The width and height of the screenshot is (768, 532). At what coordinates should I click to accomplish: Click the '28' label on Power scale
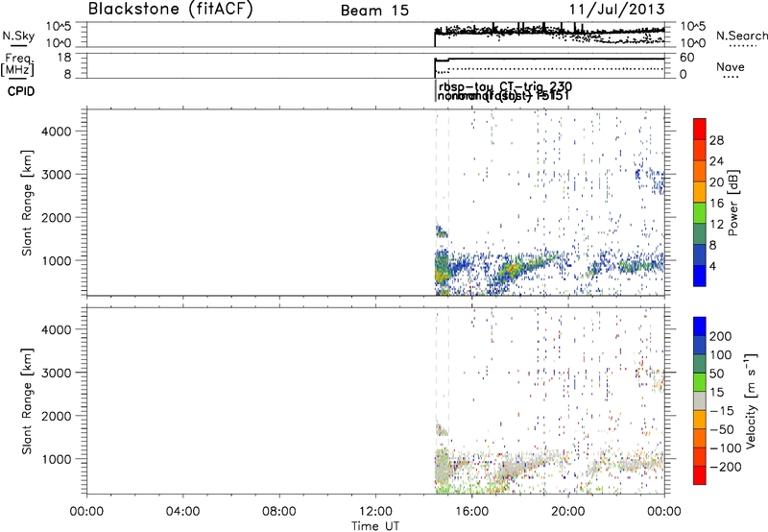(716, 140)
